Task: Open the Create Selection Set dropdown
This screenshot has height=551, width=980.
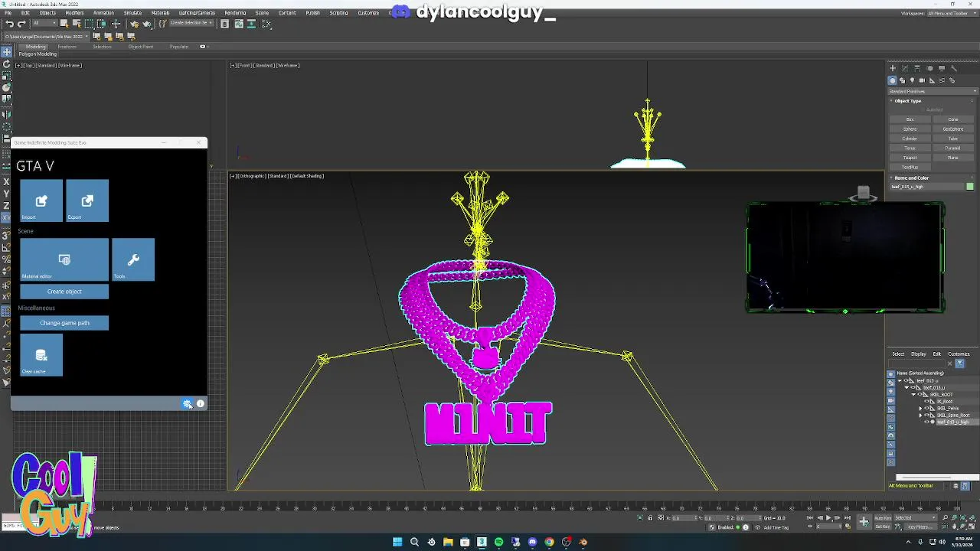Action: pyautogui.click(x=192, y=23)
